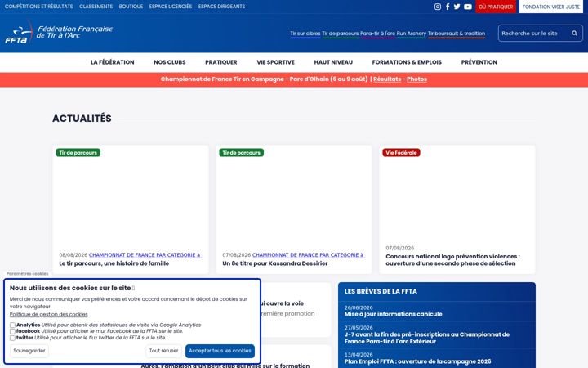Click the search magnifier icon

(574, 33)
